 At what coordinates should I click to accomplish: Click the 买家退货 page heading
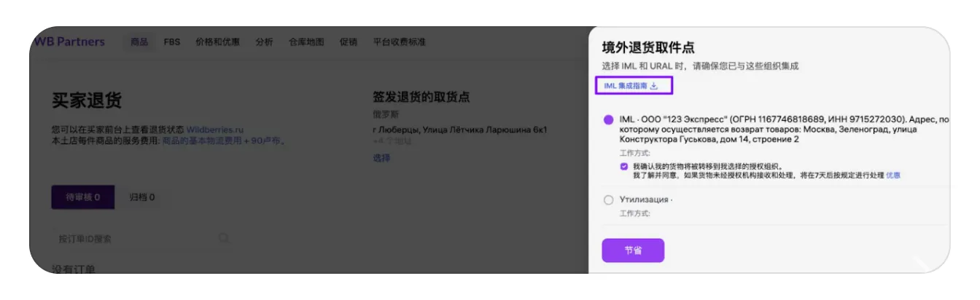pos(87,100)
